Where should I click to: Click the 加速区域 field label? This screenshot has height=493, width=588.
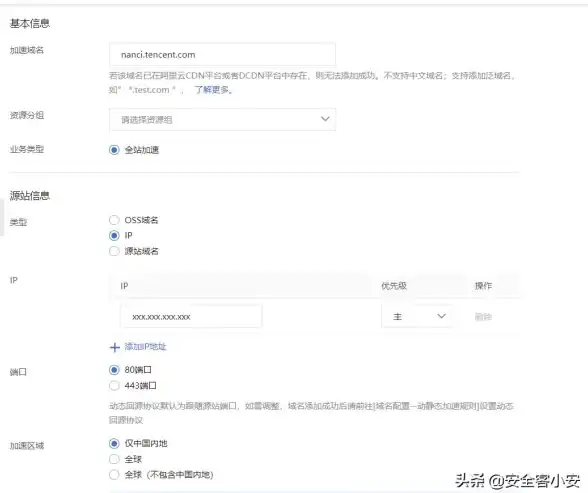27,446
